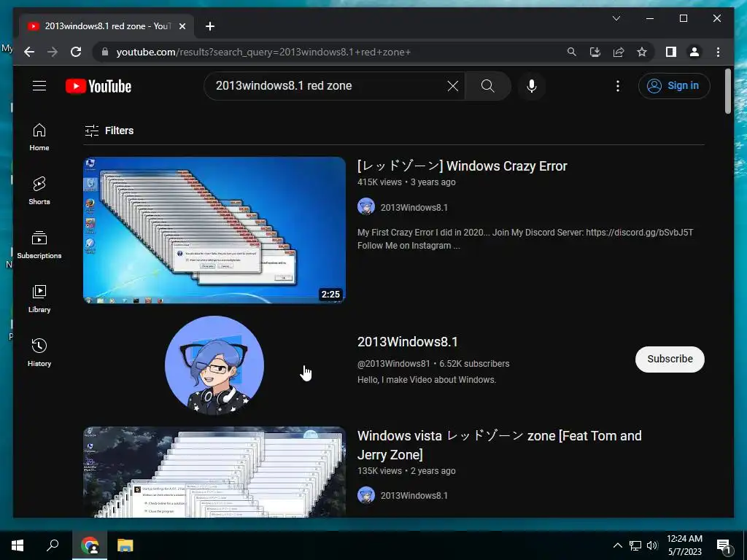Clear the search box with the X icon

click(452, 86)
